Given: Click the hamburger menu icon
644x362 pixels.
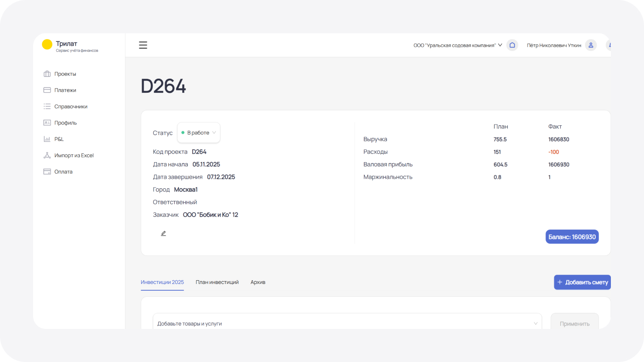Looking at the screenshot, I should pos(143,45).
